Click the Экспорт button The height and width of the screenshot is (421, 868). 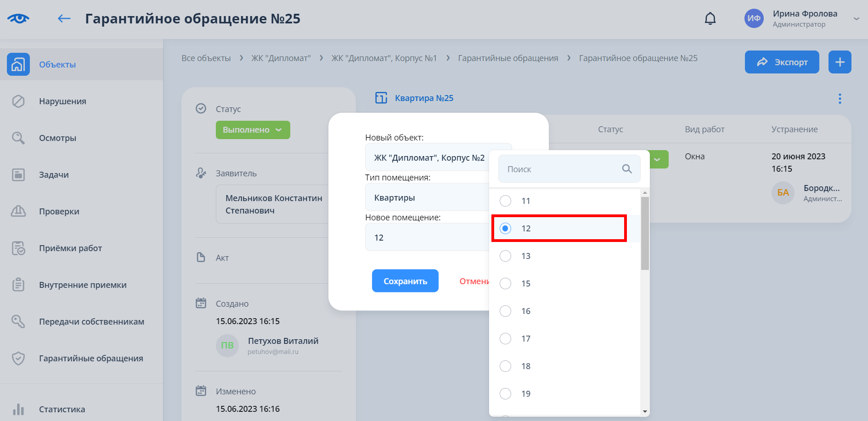(x=782, y=62)
